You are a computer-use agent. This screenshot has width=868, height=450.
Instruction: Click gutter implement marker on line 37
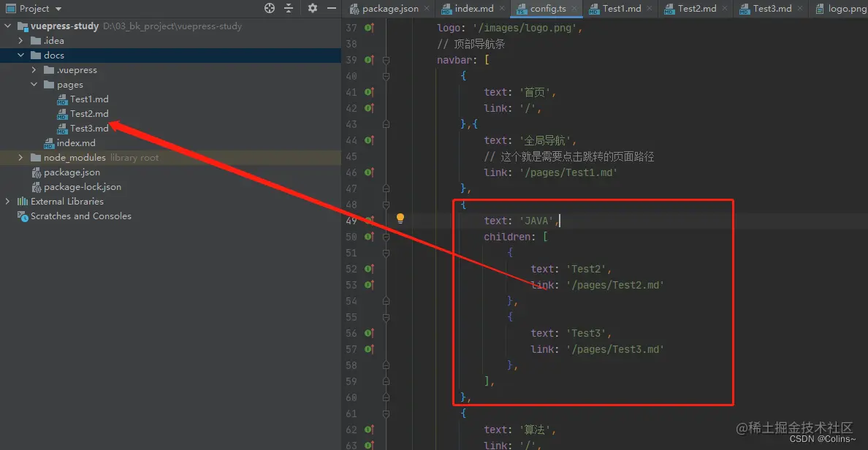(x=369, y=28)
